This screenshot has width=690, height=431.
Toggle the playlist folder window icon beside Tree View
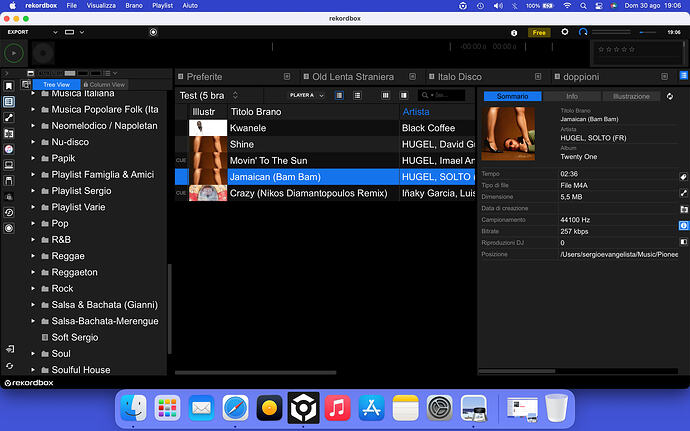coord(26,84)
